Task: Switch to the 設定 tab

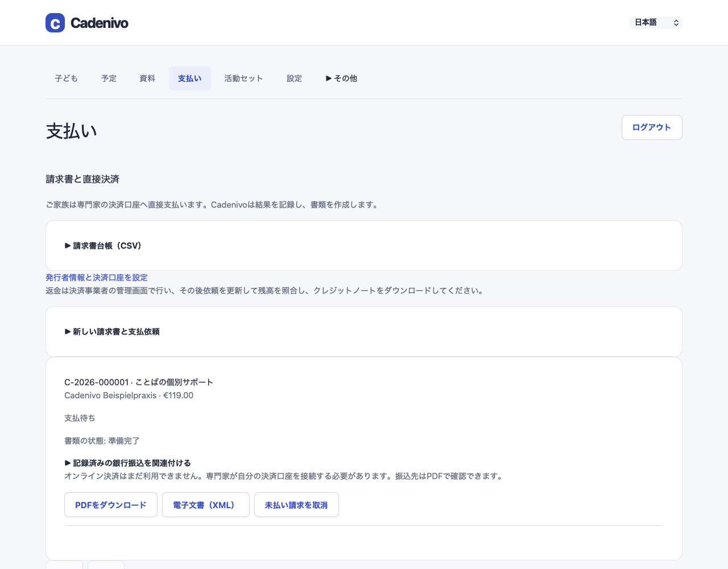Action: click(x=294, y=79)
